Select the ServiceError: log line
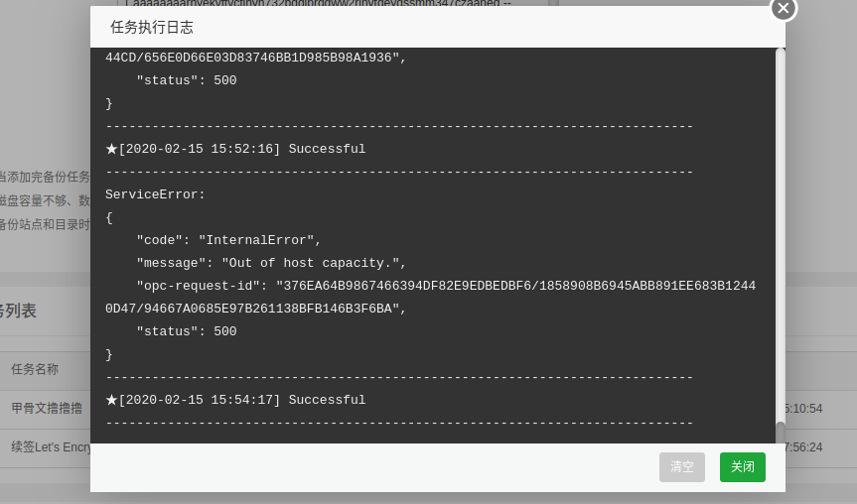 [x=155, y=194]
